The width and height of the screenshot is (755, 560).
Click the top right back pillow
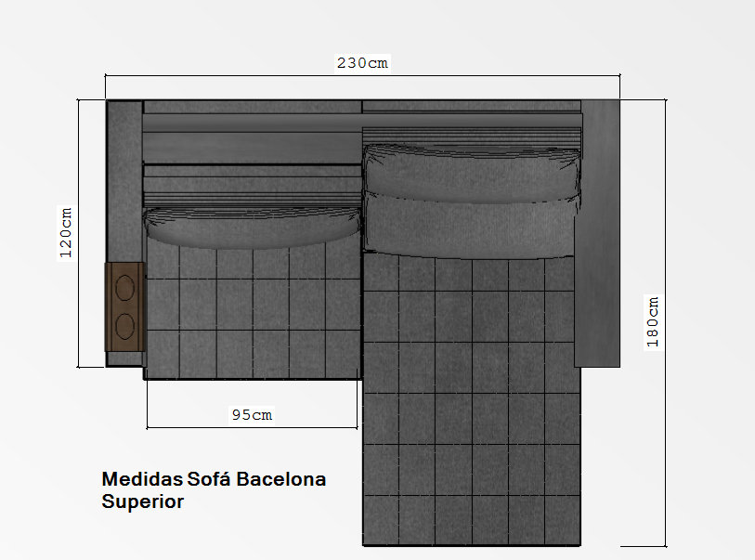[x=472, y=170]
